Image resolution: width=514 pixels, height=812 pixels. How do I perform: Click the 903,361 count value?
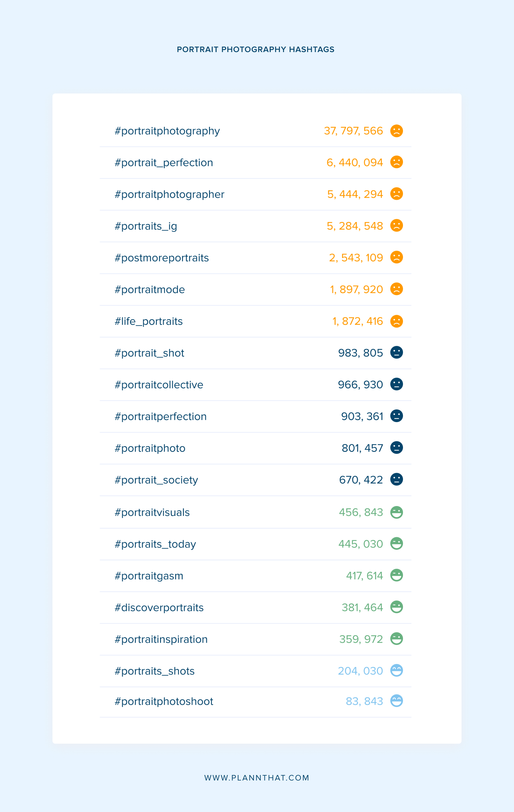pyautogui.click(x=362, y=416)
